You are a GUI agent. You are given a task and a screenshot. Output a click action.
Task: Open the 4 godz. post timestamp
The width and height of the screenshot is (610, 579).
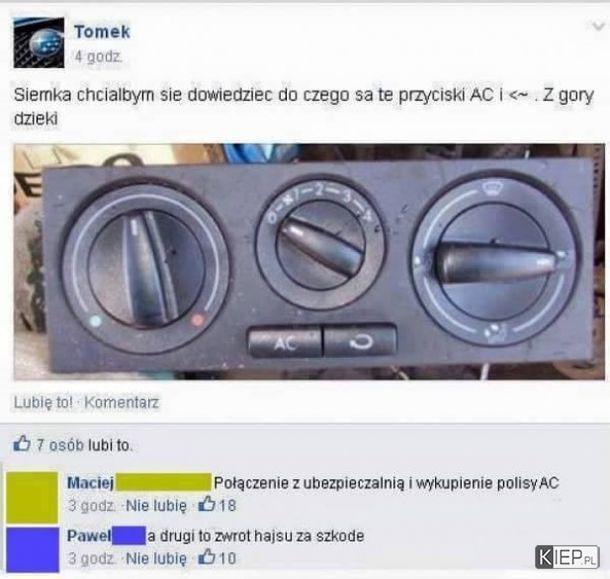(98, 57)
